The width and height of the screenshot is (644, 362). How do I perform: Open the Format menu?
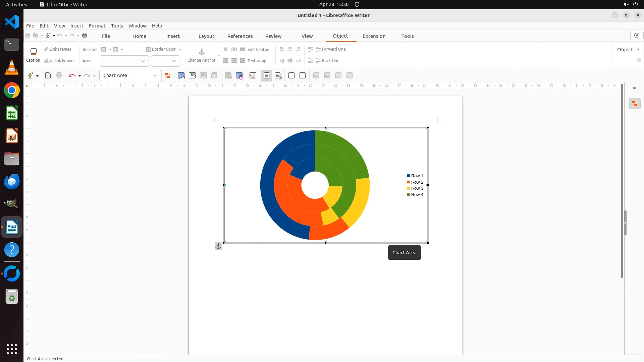97,26
